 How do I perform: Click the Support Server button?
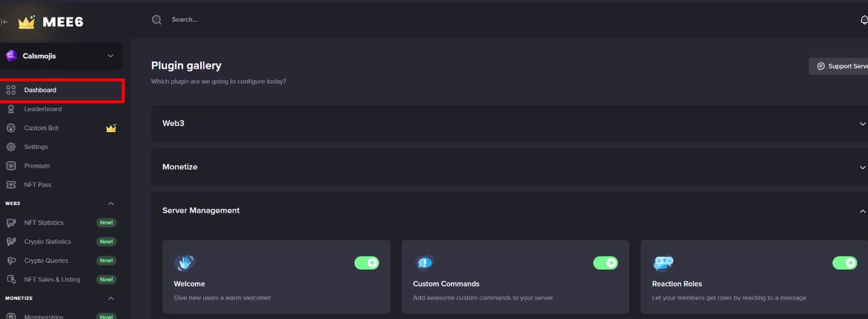[838, 66]
